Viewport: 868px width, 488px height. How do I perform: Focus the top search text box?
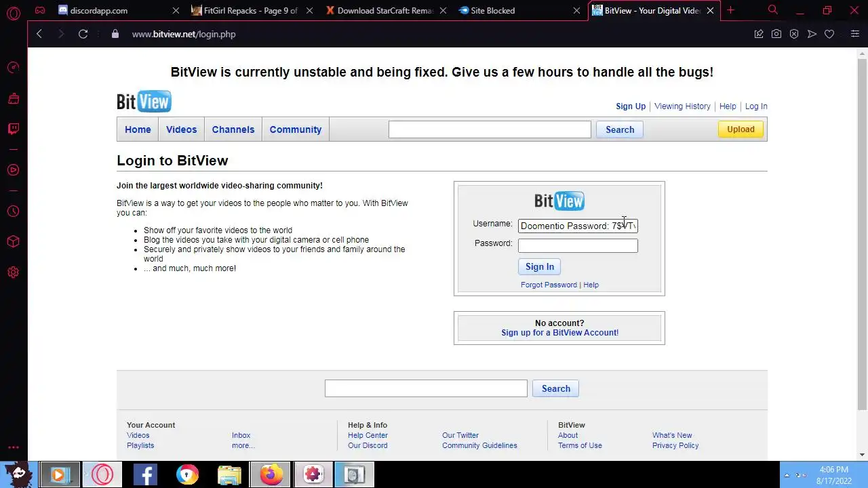pos(490,129)
